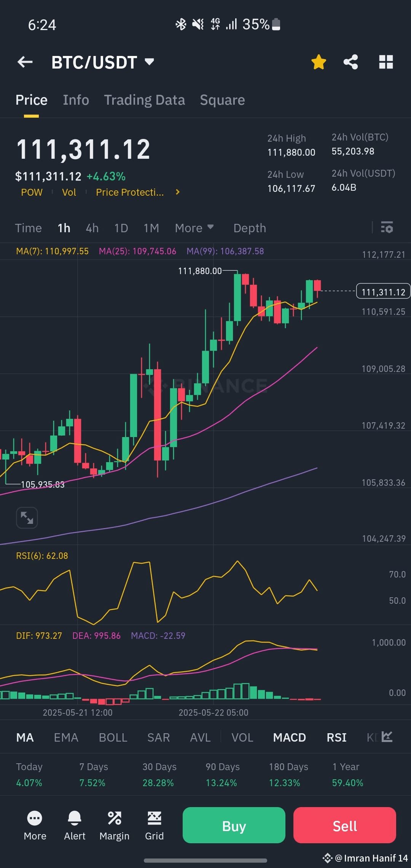Screen dimensions: 411x868
Task: Tap the DIF: 973.27 label
Action: tap(39, 636)
